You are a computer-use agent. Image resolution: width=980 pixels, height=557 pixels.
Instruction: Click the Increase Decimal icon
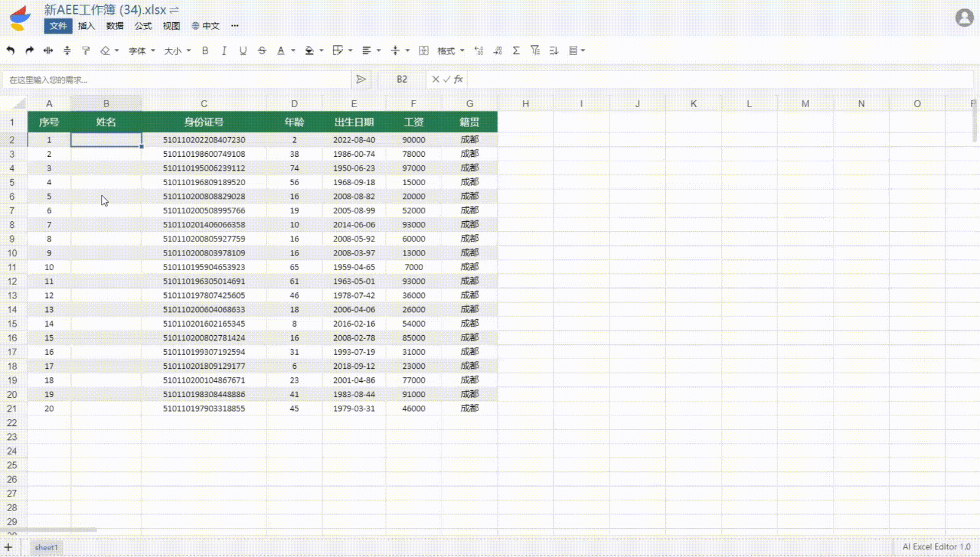pos(479,50)
